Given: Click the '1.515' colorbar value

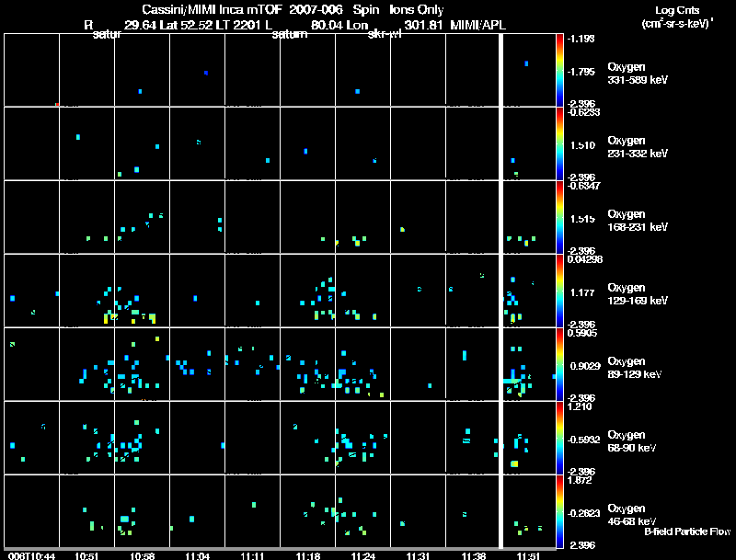Looking at the screenshot, I should (582, 219).
